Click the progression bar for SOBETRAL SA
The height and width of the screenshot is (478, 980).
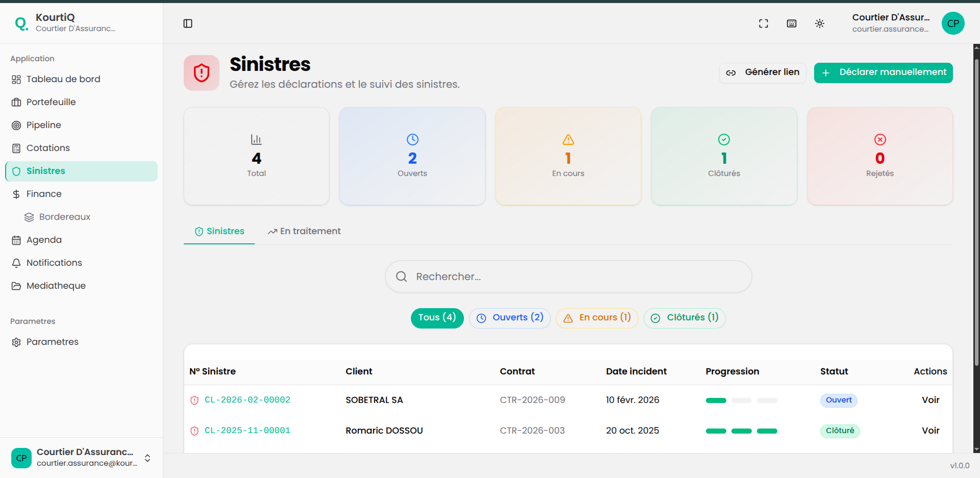tap(741, 400)
